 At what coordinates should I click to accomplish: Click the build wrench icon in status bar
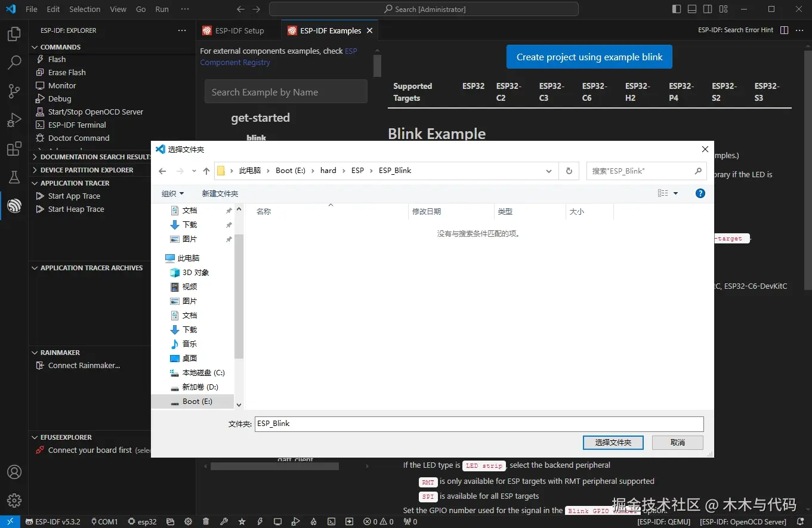click(224, 521)
